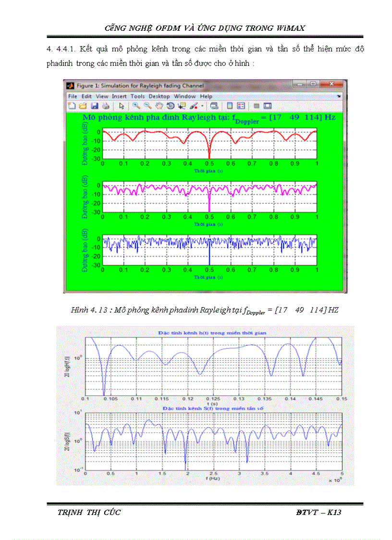Toggle Zoom Out mode
This screenshot has height=540, width=392.
click(x=147, y=106)
